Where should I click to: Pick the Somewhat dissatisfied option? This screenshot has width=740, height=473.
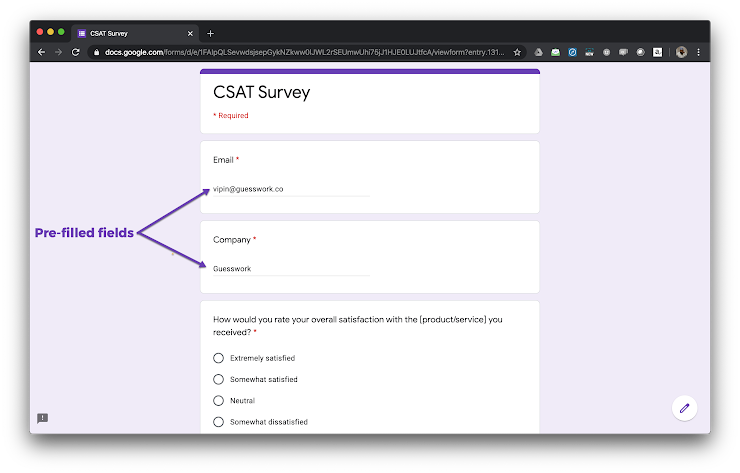coord(219,422)
